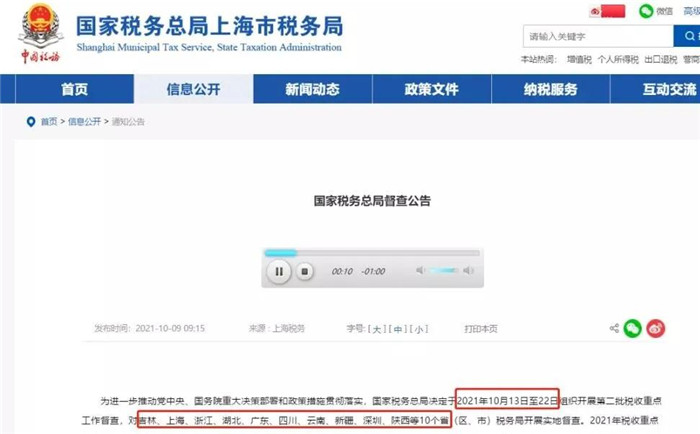
Task: Click 打印本页 to print the page
Action: [x=481, y=329]
